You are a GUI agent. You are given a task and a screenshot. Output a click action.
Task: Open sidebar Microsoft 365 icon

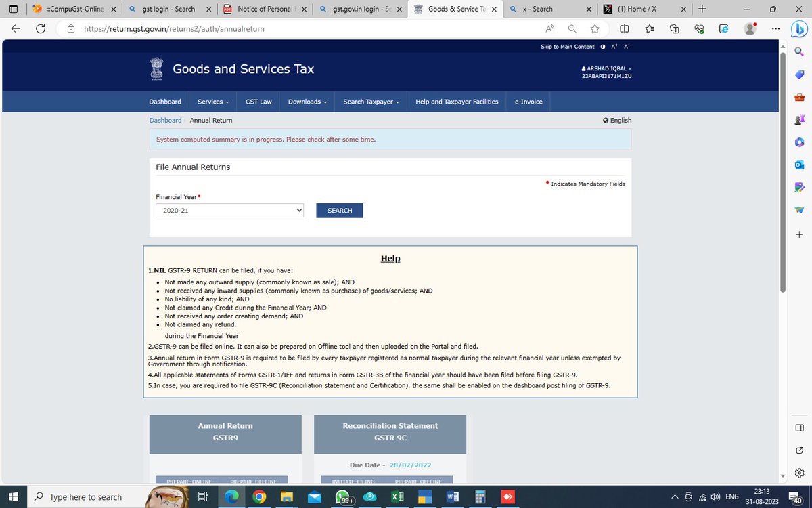[x=799, y=142]
